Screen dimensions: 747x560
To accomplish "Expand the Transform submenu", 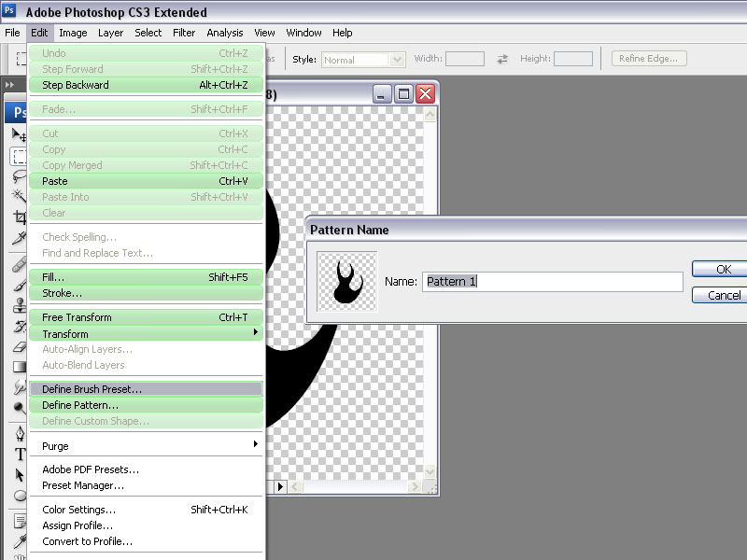I will click(146, 333).
